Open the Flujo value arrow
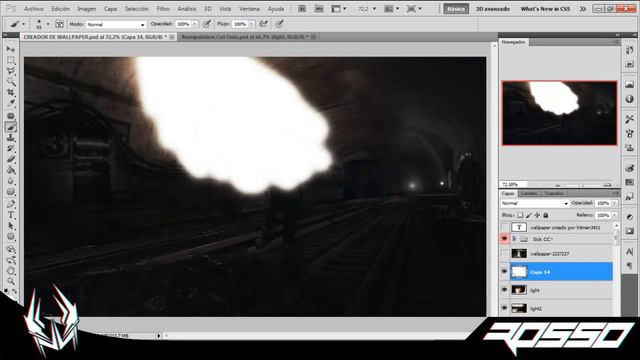This screenshot has height=360, width=640. [x=251, y=24]
